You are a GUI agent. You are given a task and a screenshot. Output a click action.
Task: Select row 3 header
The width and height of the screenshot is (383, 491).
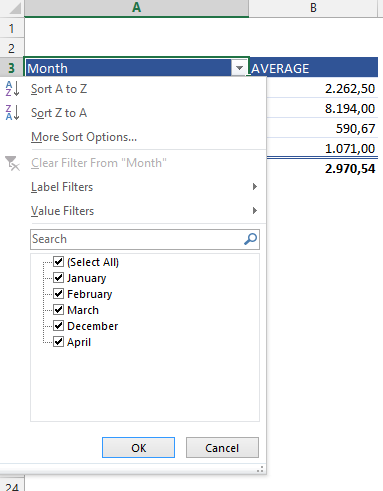(12, 68)
